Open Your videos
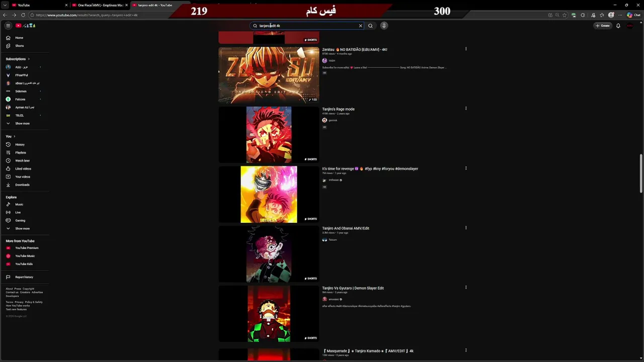This screenshot has width=644, height=362. click(x=24, y=176)
